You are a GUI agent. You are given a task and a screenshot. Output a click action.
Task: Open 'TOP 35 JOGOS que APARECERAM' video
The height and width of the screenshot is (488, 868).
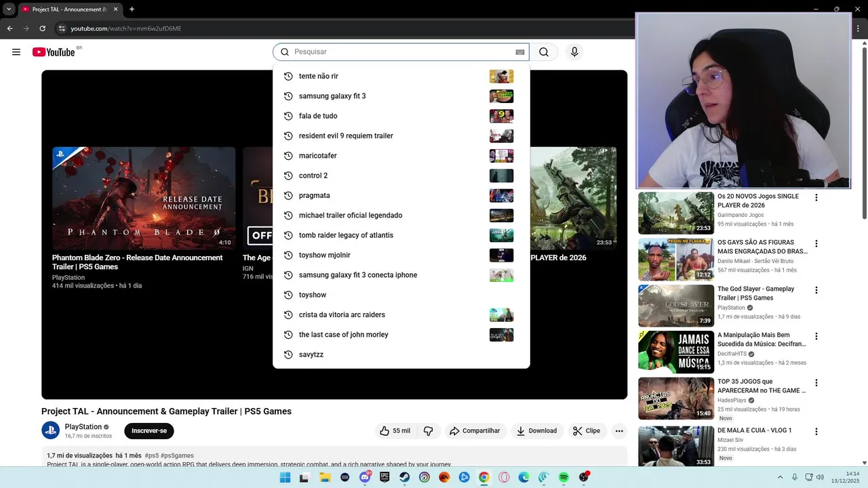click(676, 399)
